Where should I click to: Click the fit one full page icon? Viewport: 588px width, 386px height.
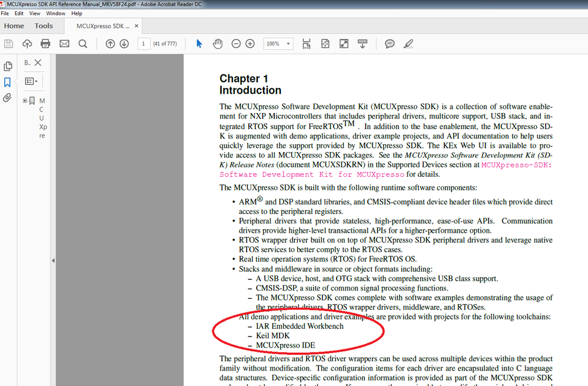(325, 44)
